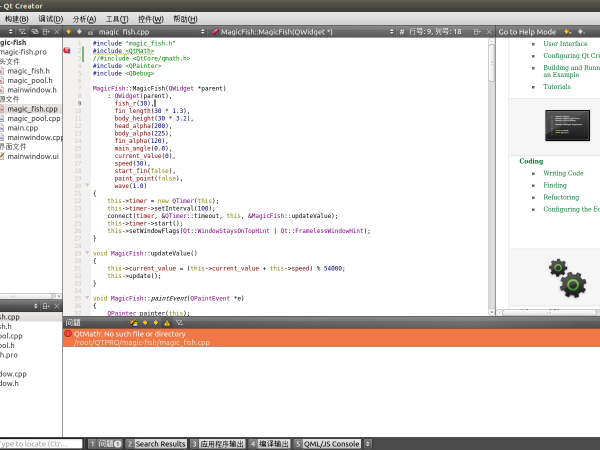Click the filter funnel icon in issues panel
Image resolution: width=600 pixels, height=450 pixels.
pyautogui.click(x=181, y=323)
